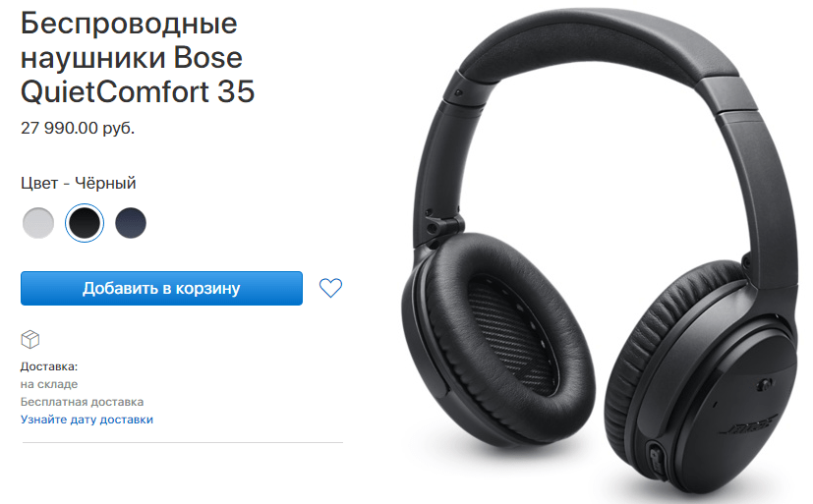This screenshot has height=504, width=813.
Task: Click the 27 990.00 руб. price
Action: click(78, 128)
